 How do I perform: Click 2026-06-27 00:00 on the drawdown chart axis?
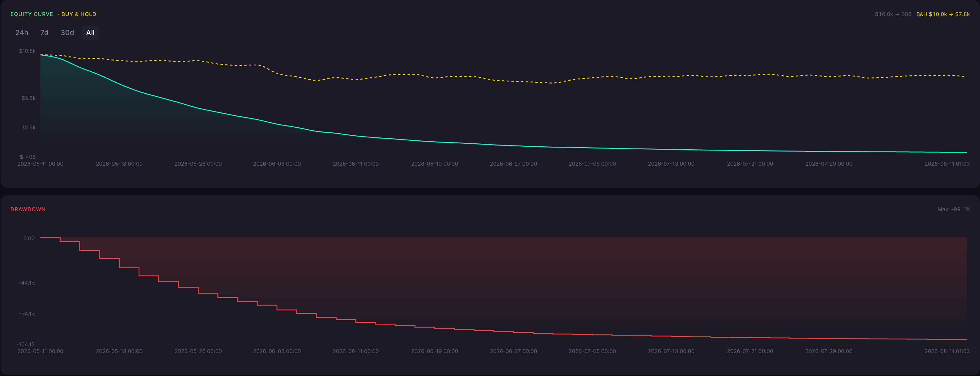513,351
